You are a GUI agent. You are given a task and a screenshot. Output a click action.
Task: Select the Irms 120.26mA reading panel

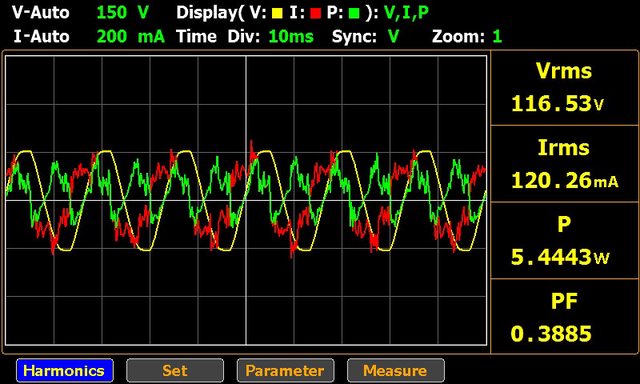[564, 164]
